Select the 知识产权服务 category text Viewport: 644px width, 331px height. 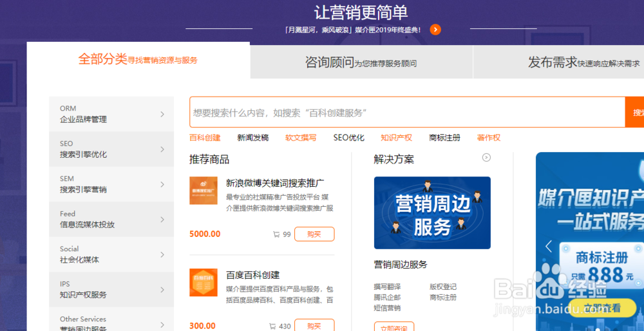[83, 295]
